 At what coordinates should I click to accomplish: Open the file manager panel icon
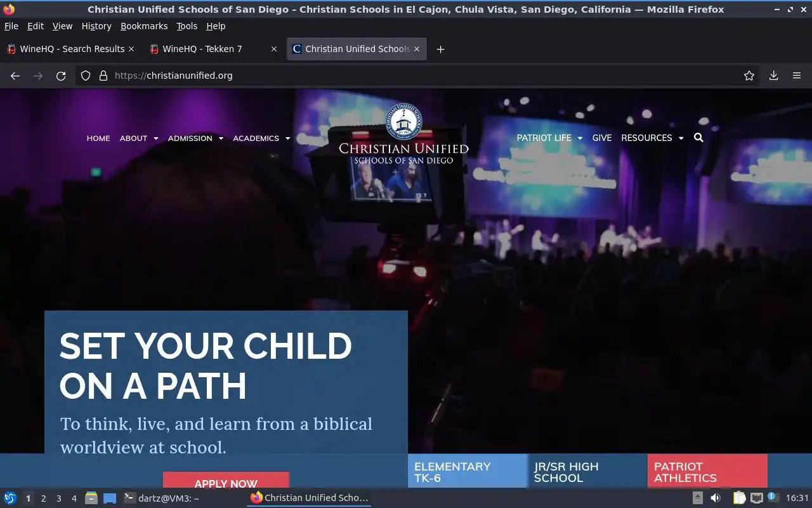[91, 498]
